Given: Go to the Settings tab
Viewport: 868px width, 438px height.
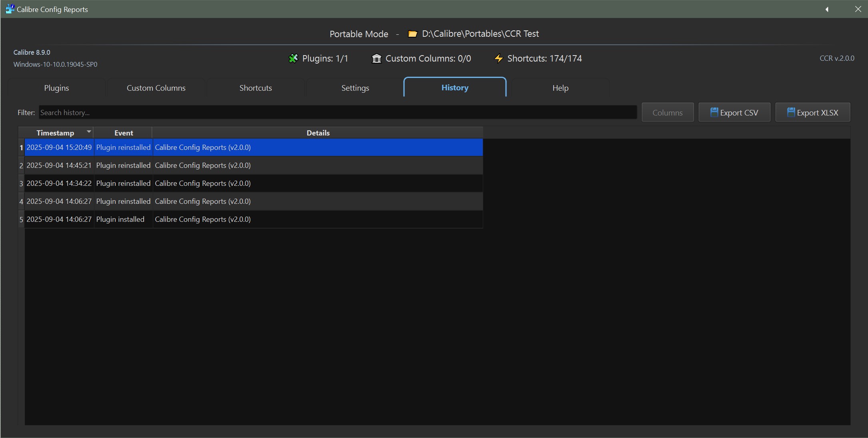Looking at the screenshot, I should (355, 88).
